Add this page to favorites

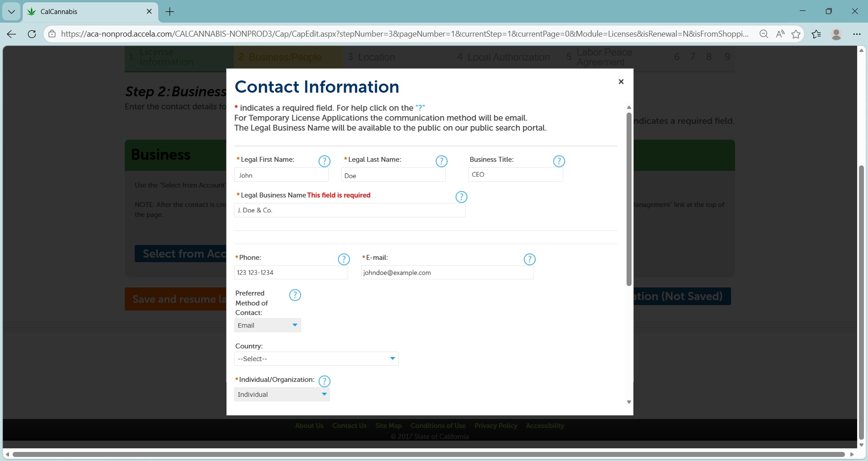[796, 34]
